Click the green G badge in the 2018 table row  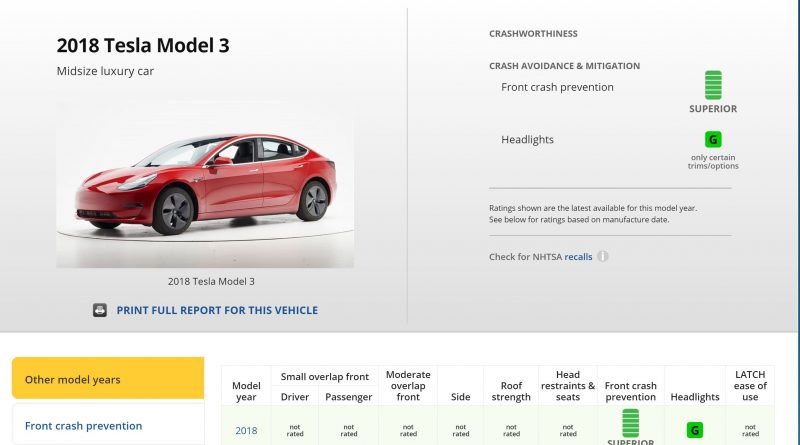(694, 431)
